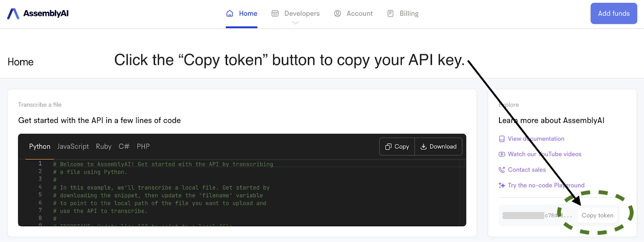Click the copy icon in Copy button
644x242 pixels.
[388, 147]
